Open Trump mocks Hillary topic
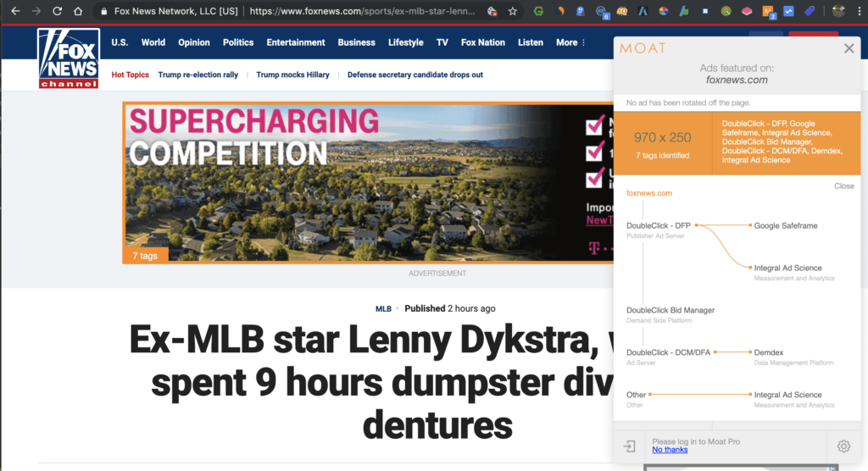Image resolution: width=868 pixels, height=471 pixels. point(292,75)
